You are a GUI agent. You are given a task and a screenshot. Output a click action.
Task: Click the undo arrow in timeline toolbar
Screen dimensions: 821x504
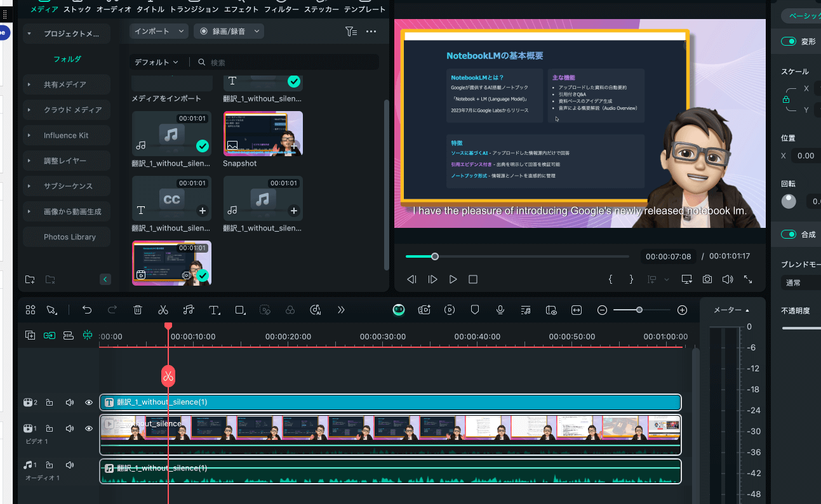pyautogui.click(x=87, y=310)
